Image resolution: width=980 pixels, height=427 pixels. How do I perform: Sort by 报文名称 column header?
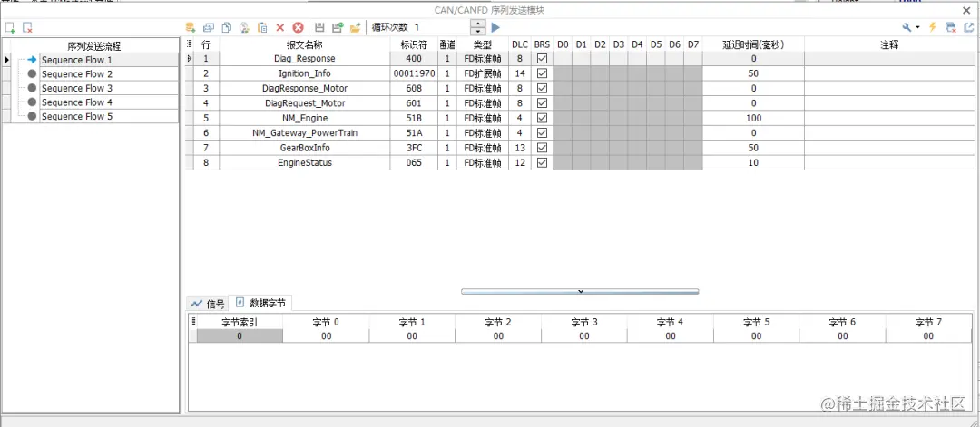click(x=304, y=44)
